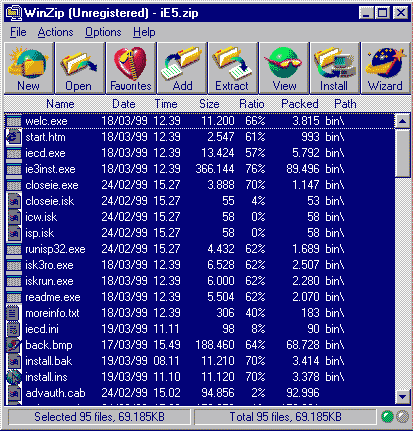Image resolution: width=413 pixels, height=431 pixels.
Task: Sort by the Path column header
Action: click(x=345, y=104)
